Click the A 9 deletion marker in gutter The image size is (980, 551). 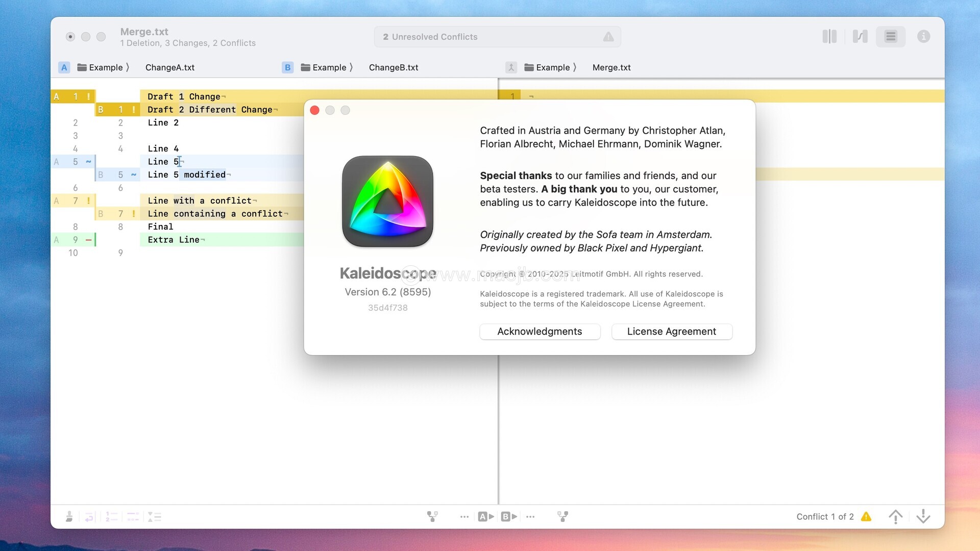point(73,240)
